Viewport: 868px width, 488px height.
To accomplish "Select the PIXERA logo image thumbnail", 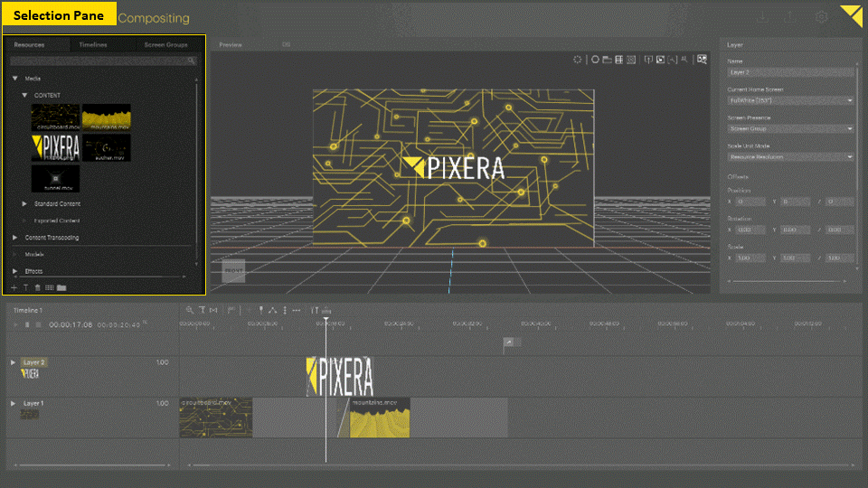I will (55, 147).
